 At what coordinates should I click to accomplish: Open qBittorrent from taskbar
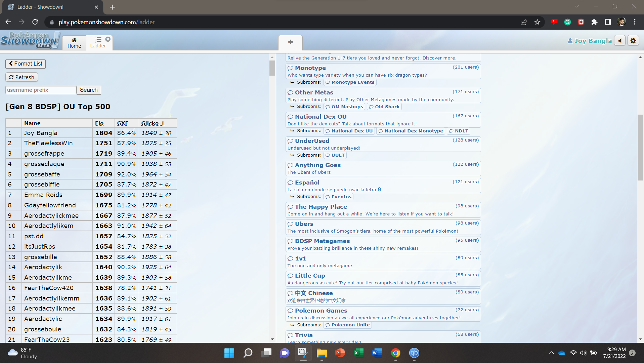pos(414,353)
